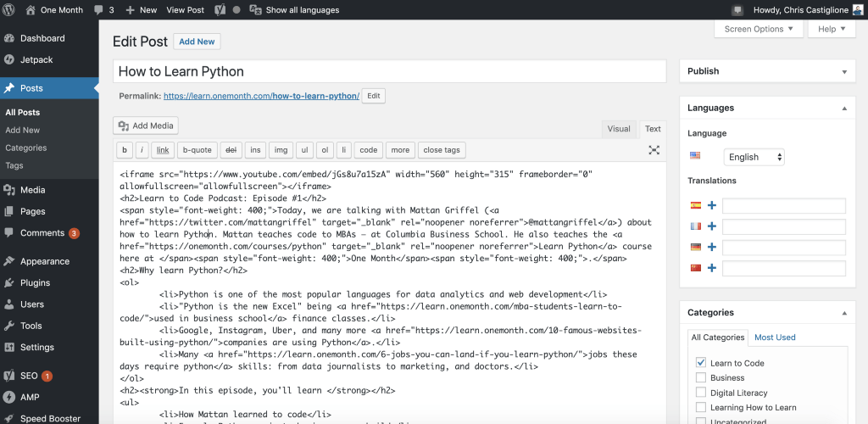Image resolution: width=868 pixels, height=424 pixels.
Task: Open Categories in Posts submenu
Action: (26, 148)
